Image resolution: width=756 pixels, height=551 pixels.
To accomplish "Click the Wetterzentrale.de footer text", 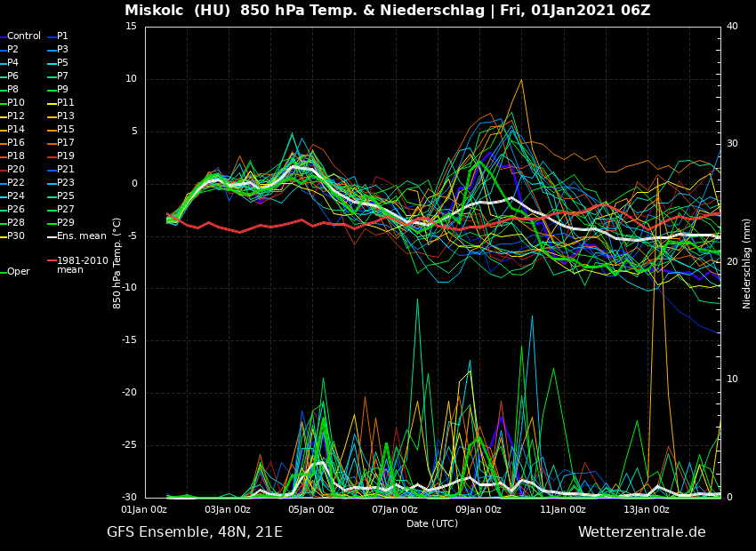I will pos(641,532).
